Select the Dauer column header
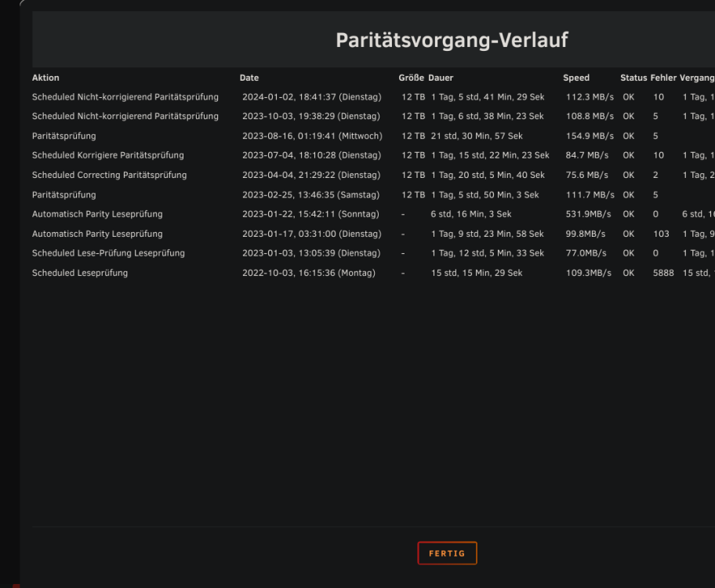Viewport: 715px width, 588px height. 441,78
